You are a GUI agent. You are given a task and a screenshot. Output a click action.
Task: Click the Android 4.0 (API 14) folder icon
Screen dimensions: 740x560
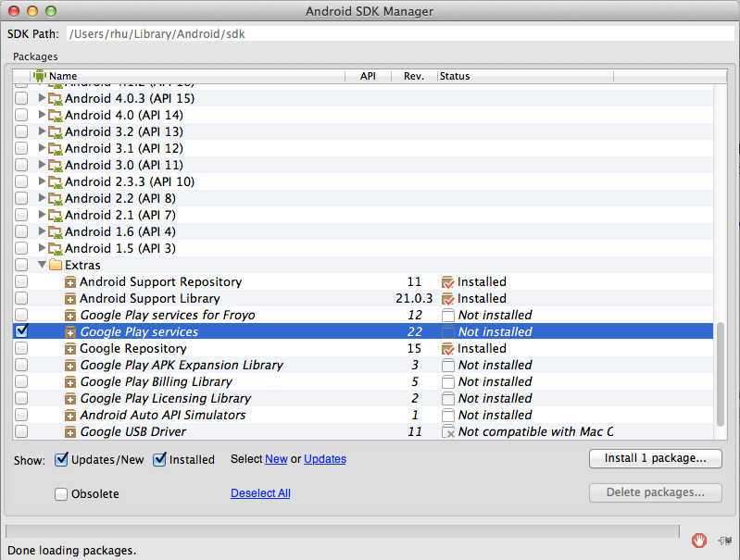(56, 116)
